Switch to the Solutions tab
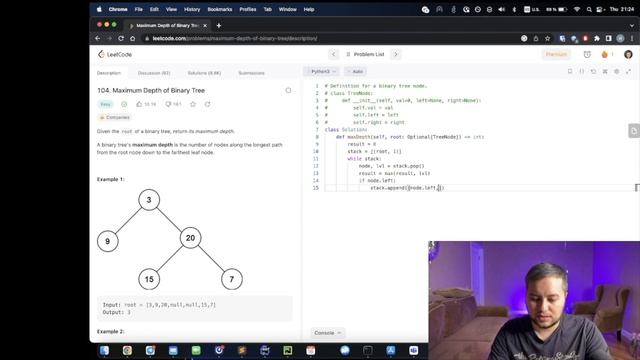The width and height of the screenshot is (640, 360). point(204,73)
